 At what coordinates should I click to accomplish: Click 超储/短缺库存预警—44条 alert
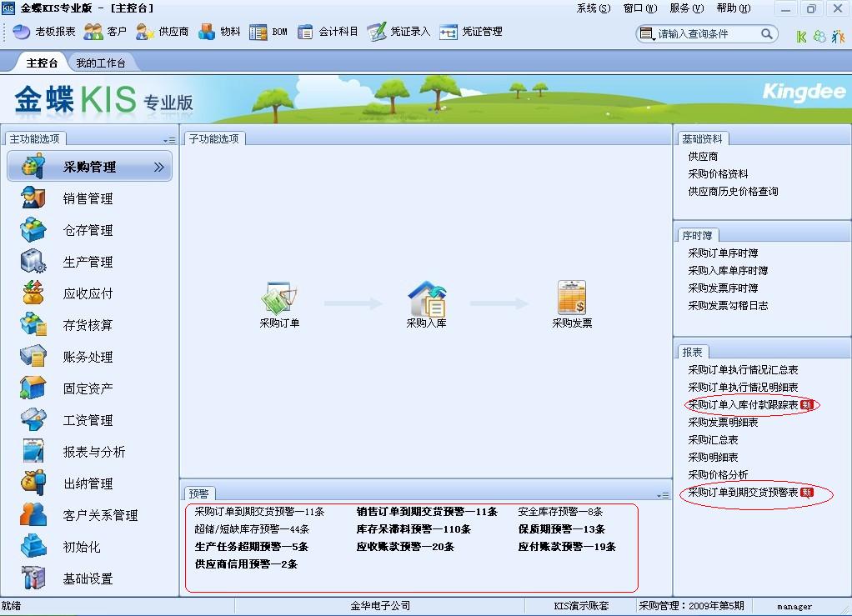[252, 529]
